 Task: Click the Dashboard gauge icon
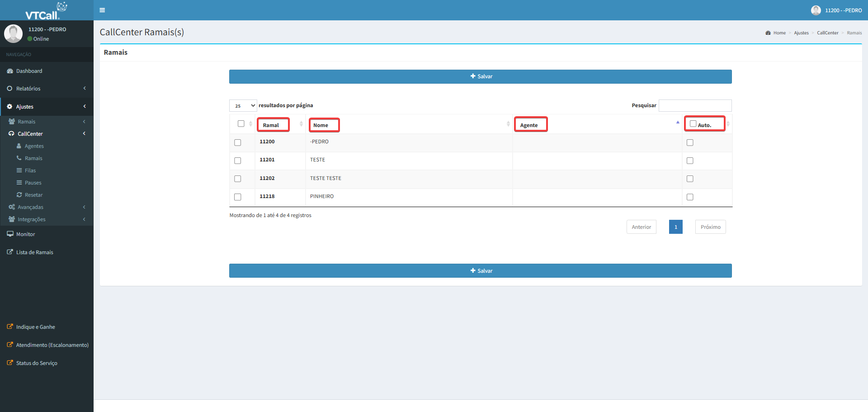pyautogui.click(x=10, y=71)
